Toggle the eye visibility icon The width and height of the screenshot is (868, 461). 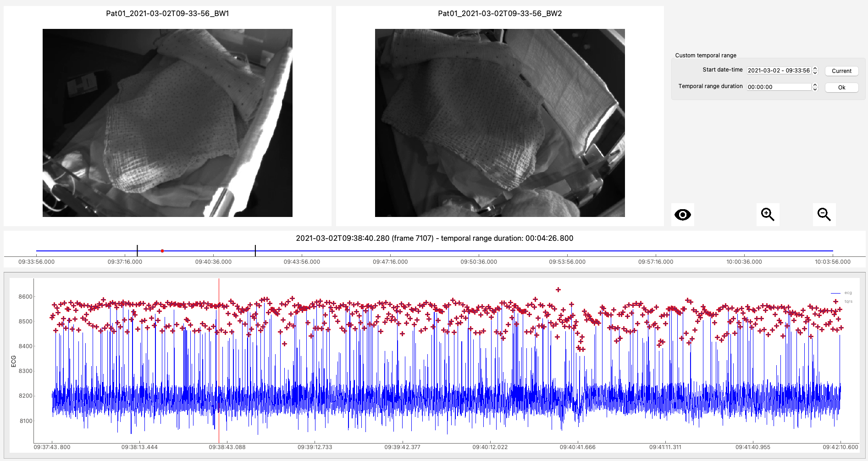pos(682,215)
